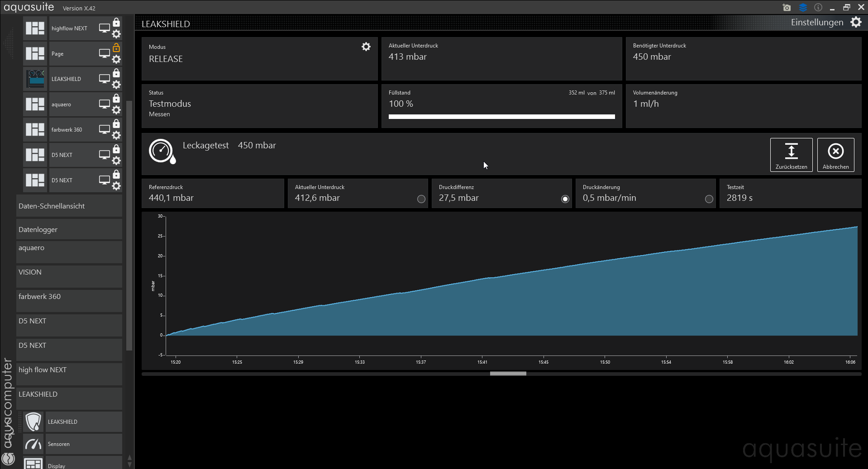Open Einstellungen gear at top right

[x=856, y=22]
